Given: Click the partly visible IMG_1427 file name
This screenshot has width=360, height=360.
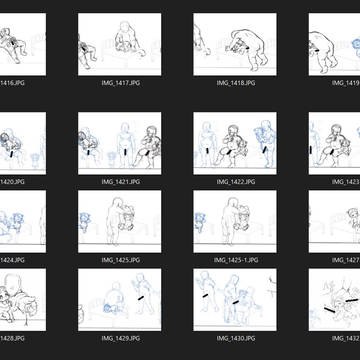Looking at the screenshot, I should click(x=346, y=260).
